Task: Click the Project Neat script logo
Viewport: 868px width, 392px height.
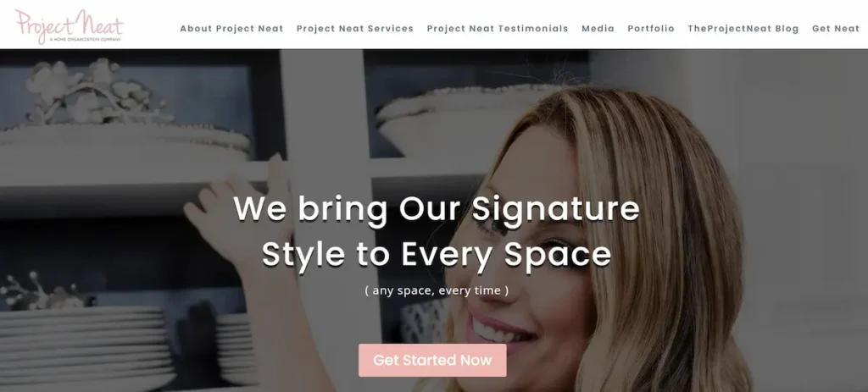Action: point(70,26)
